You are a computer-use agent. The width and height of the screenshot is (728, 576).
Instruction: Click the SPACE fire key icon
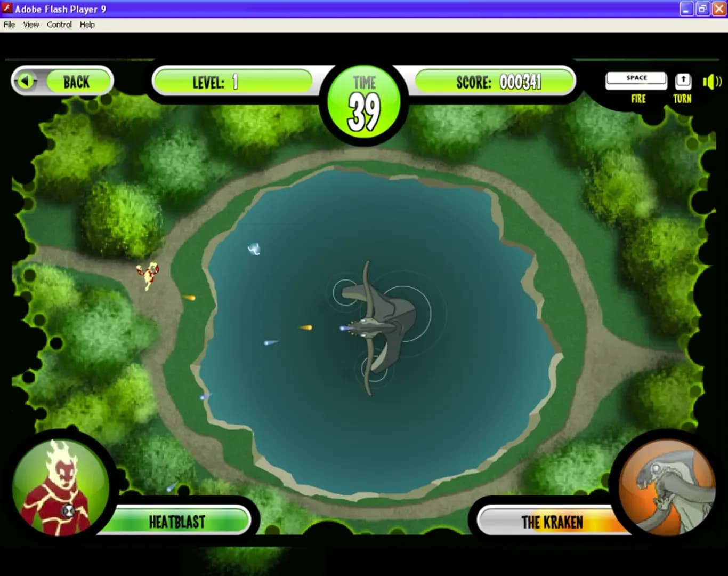(636, 81)
